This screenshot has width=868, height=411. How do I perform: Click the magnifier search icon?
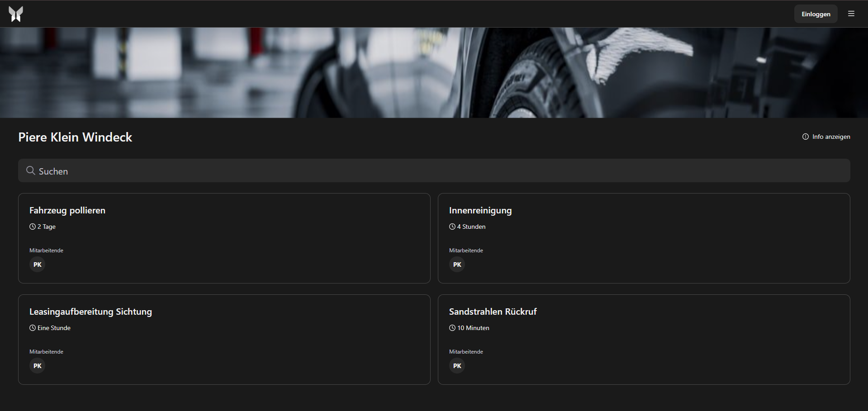(31, 170)
